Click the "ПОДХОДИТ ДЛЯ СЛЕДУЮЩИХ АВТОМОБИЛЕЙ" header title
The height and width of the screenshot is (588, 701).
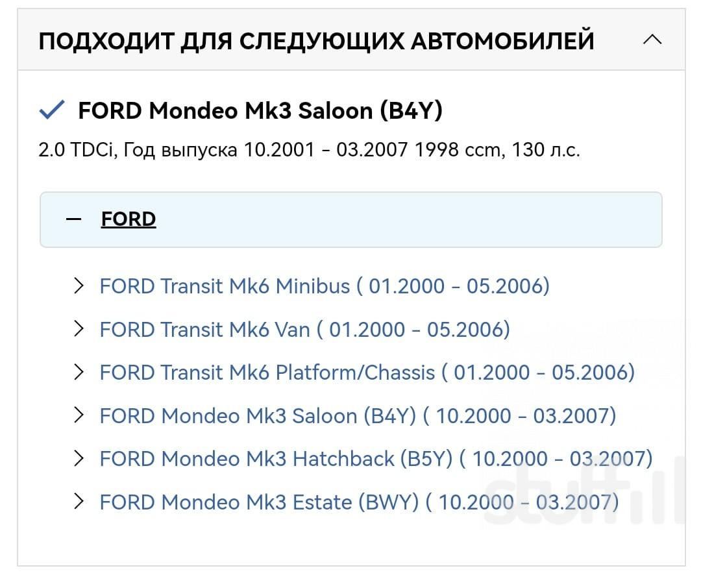pos(316,41)
